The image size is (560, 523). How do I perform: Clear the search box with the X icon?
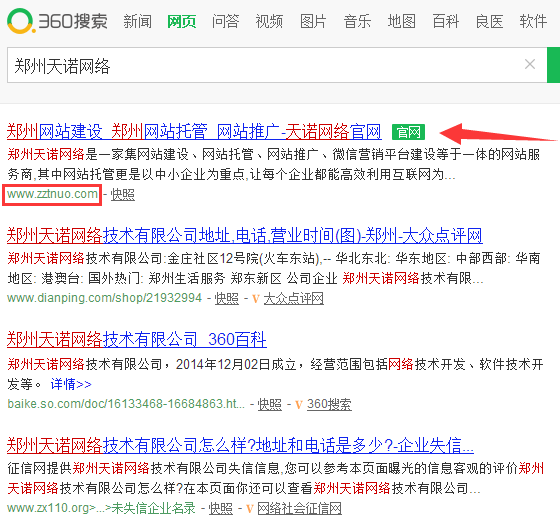pos(530,64)
